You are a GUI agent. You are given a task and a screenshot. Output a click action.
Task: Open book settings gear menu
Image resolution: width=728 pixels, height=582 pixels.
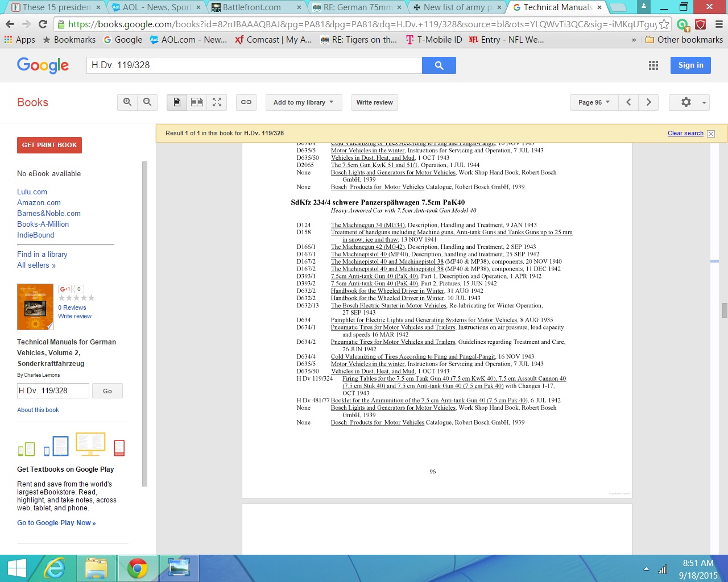[x=689, y=102]
